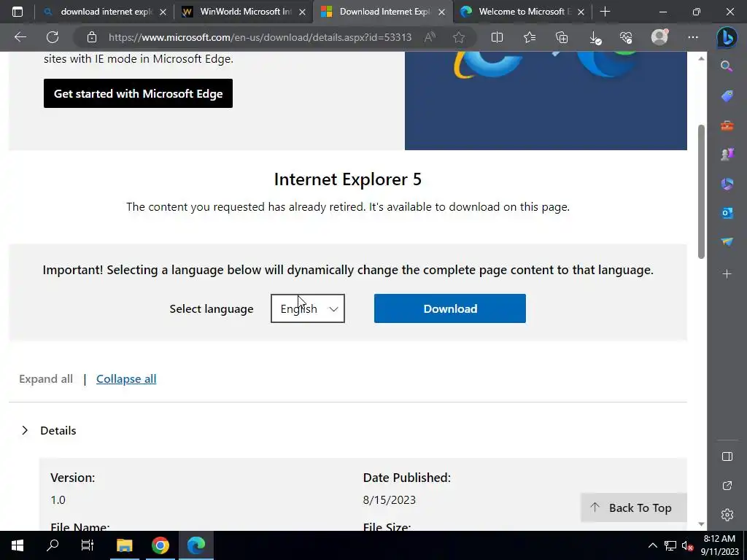Click scrollbar up arrow
The height and width of the screenshot is (560, 747).
[x=701, y=58]
